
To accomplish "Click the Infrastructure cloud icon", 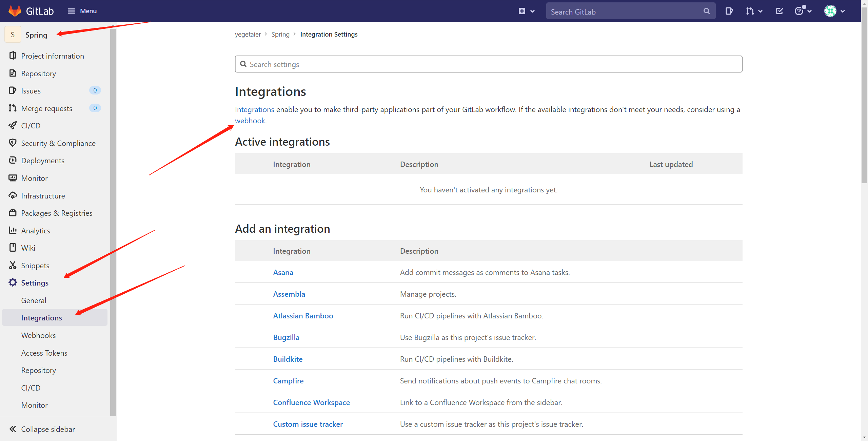I will (x=13, y=195).
